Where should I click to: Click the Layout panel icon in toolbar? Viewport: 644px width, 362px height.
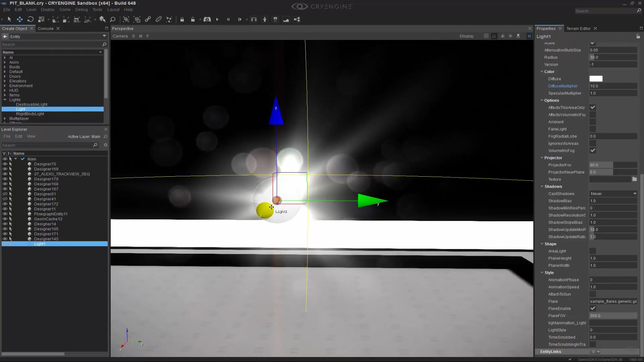click(254, 19)
